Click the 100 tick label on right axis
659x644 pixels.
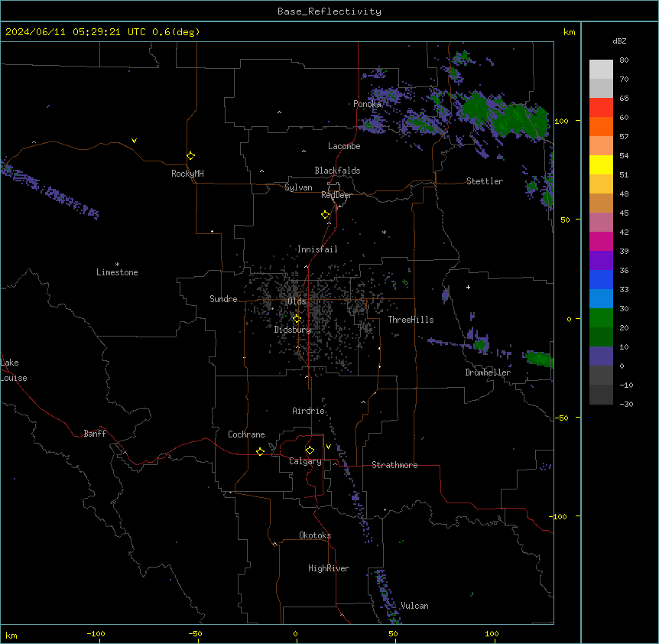tap(561, 121)
